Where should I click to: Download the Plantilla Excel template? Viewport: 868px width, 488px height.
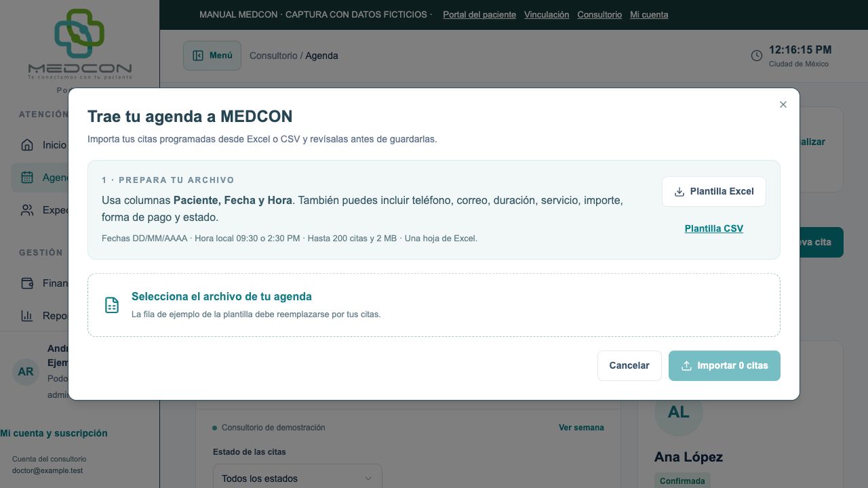[714, 192]
